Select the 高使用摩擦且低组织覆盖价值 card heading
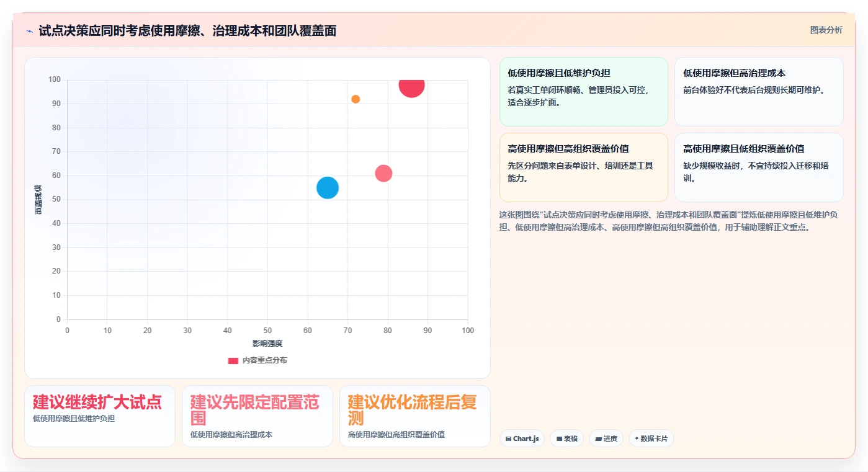The width and height of the screenshot is (868, 472). 744,149
